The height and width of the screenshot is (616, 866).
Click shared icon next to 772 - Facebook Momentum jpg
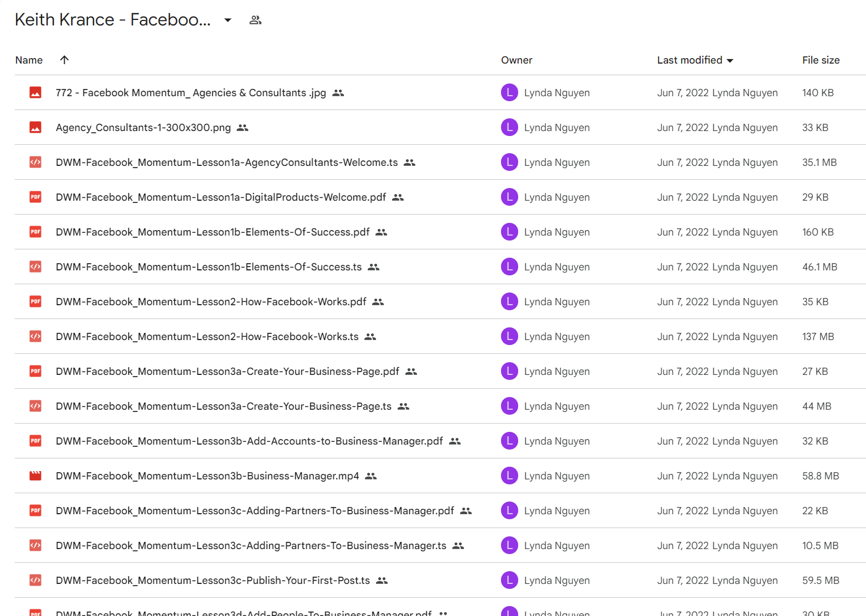pos(338,93)
